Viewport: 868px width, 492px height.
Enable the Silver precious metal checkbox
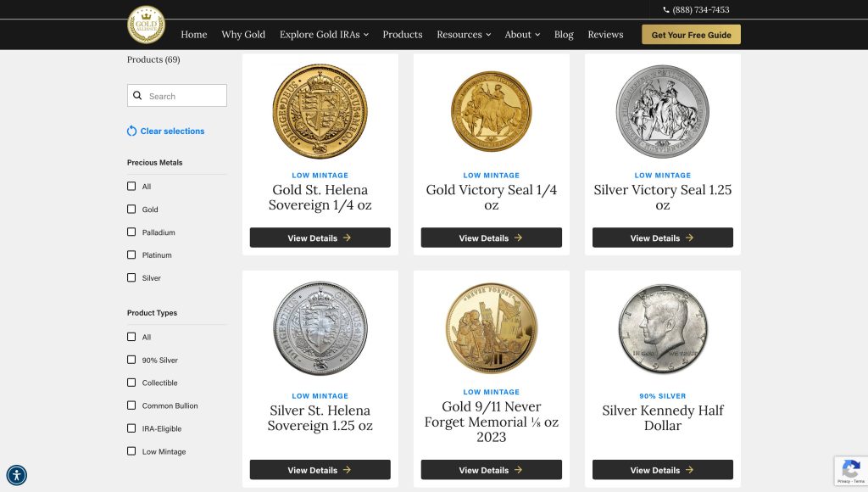click(x=131, y=277)
